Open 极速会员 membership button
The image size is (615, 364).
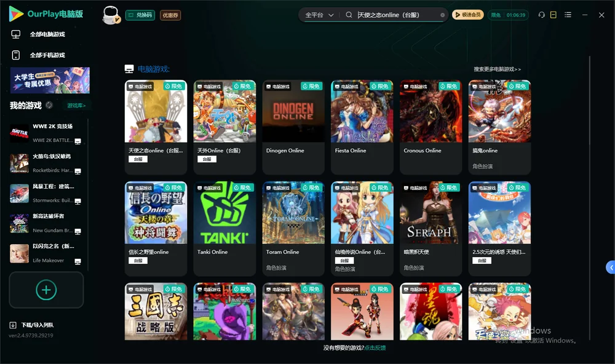coord(468,15)
